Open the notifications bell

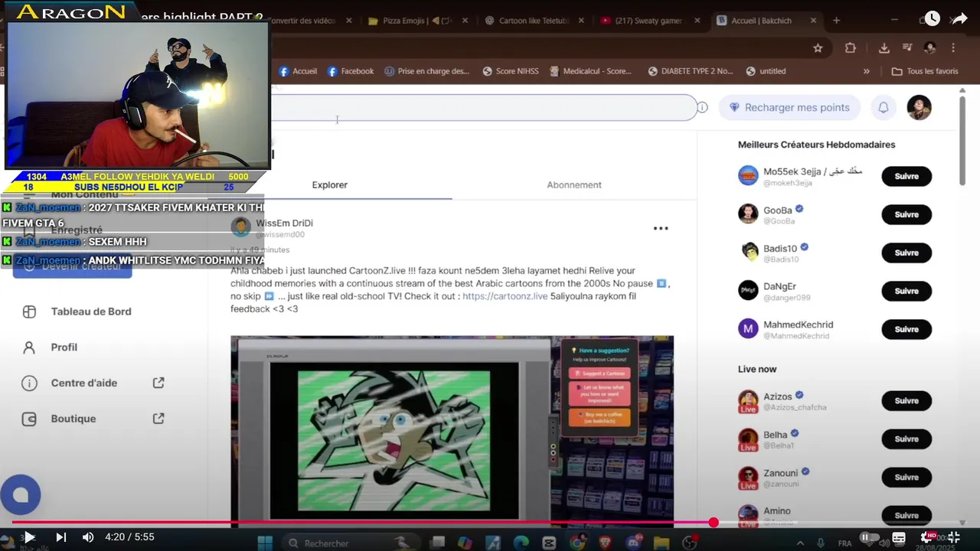point(884,108)
